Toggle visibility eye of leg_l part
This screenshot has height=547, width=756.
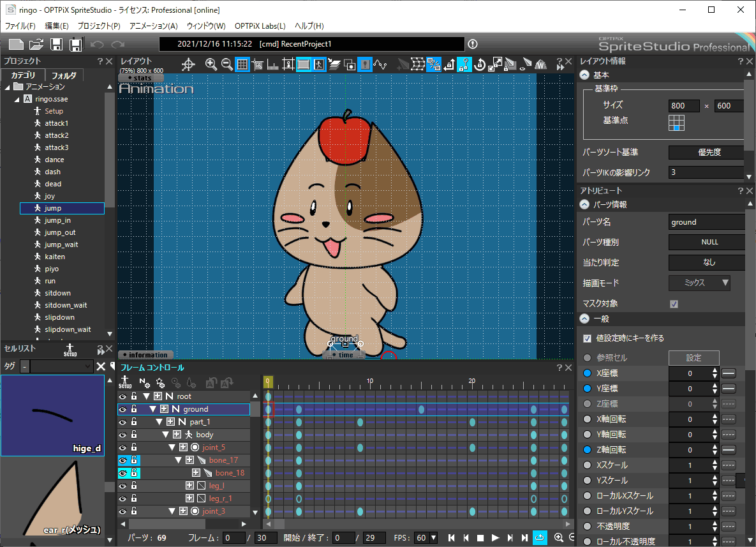(x=122, y=486)
